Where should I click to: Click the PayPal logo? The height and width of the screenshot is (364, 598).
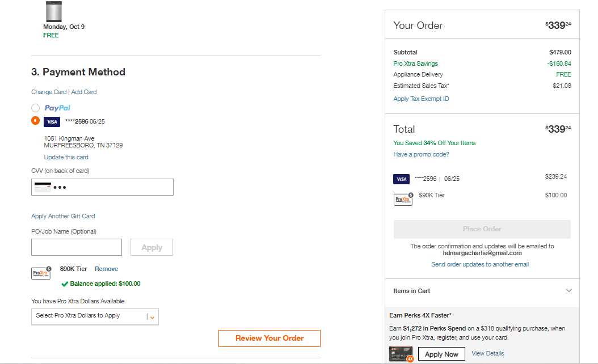point(58,108)
